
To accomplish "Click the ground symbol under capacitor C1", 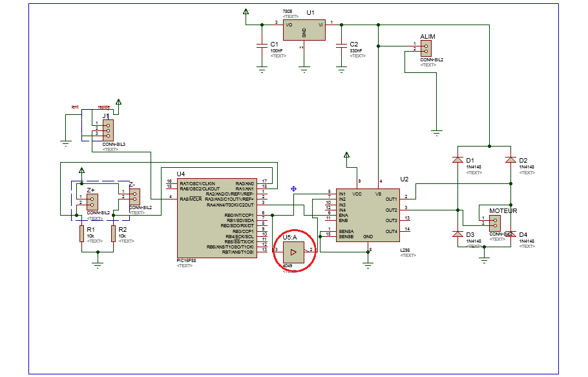I will [x=262, y=69].
